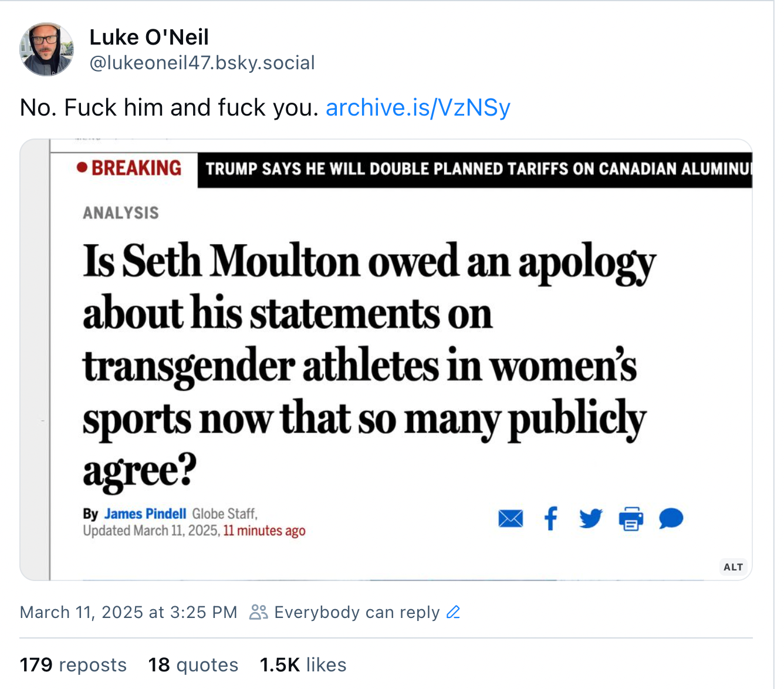Open Luke O'Neil's profile avatar
The image size is (784, 689).
click(46, 49)
